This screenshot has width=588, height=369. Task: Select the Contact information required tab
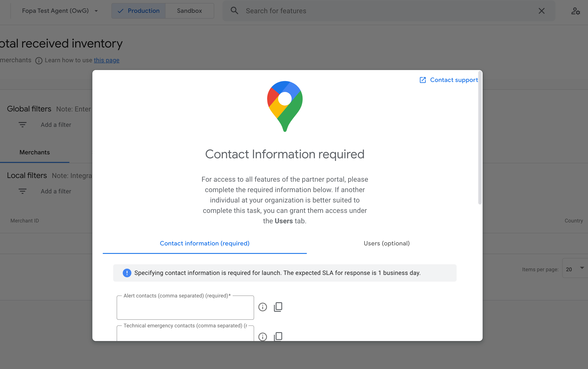coord(204,243)
